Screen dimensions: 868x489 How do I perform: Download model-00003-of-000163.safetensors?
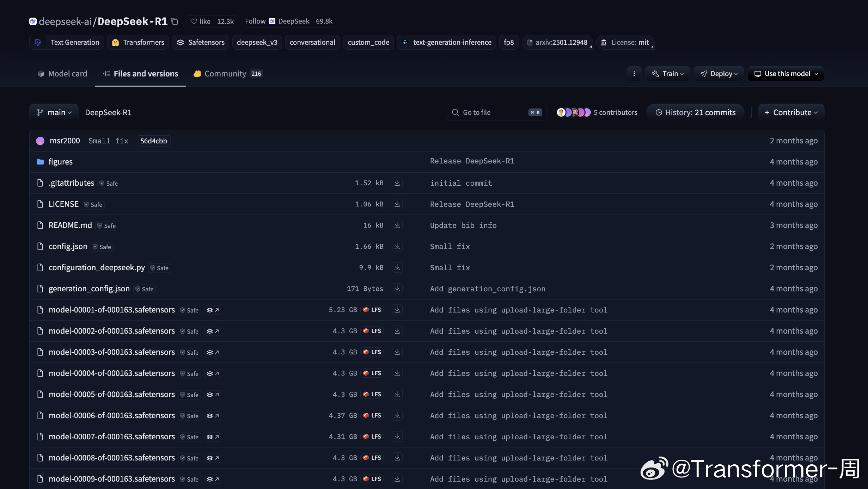coord(397,352)
